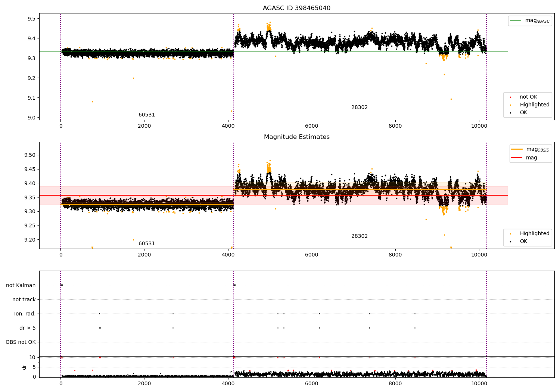
Task: Click the 9.0 tick on top plot y-axis
Action: [x=31, y=118]
